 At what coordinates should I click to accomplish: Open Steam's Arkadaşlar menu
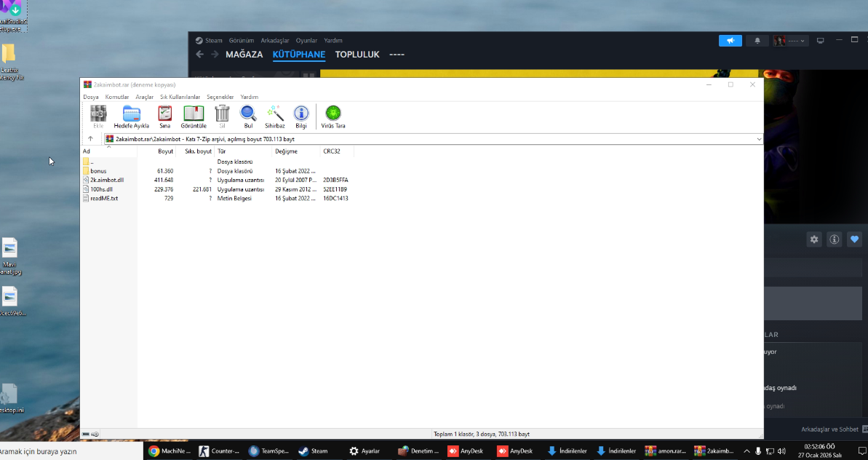coord(275,41)
